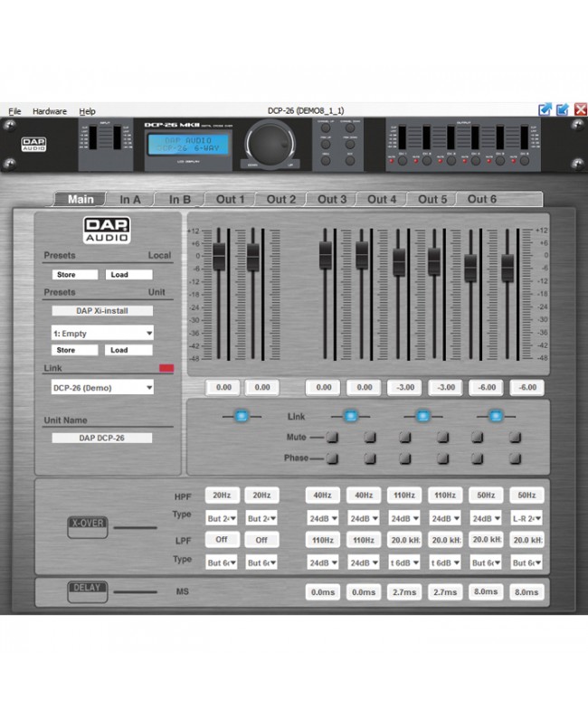The height and width of the screenshot is (718, 588).
Task: Click the red X close icon
Action: (x=580, y=109)
